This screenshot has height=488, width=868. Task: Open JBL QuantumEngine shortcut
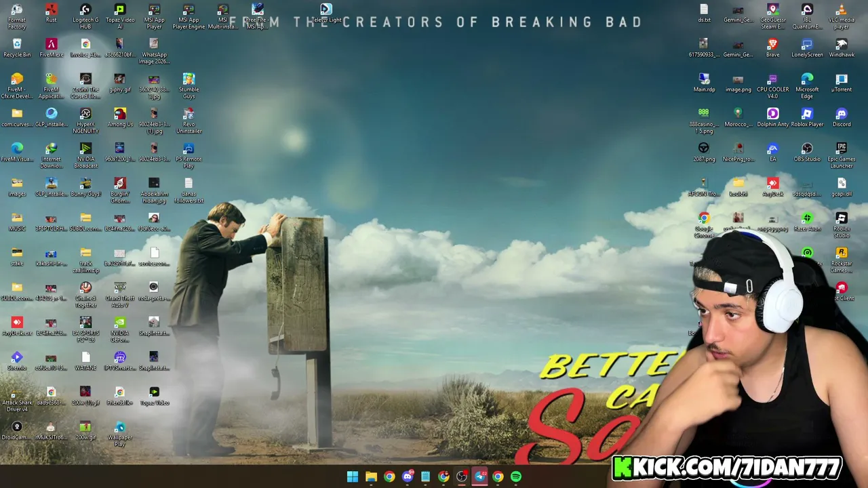click(x=807, y=16)
